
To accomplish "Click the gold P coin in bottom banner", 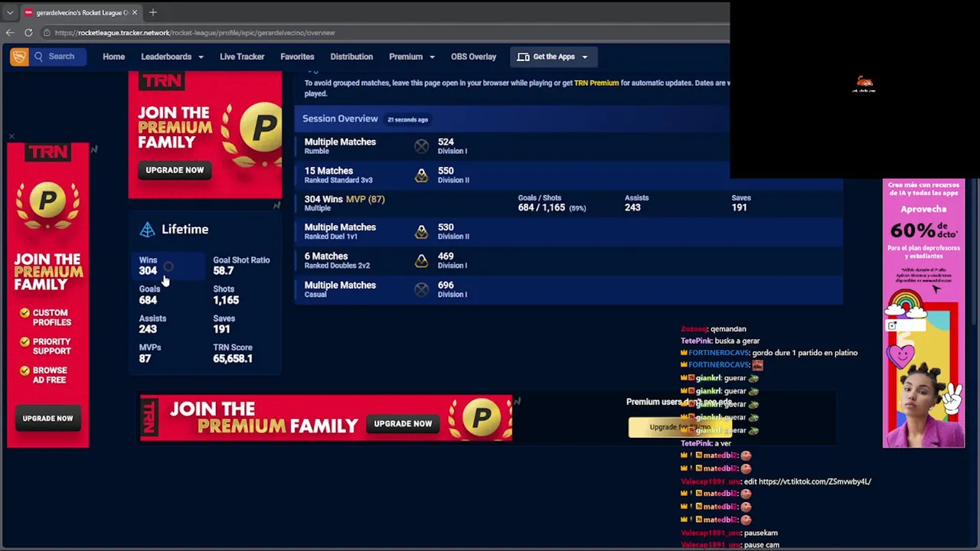I will 481,418.
